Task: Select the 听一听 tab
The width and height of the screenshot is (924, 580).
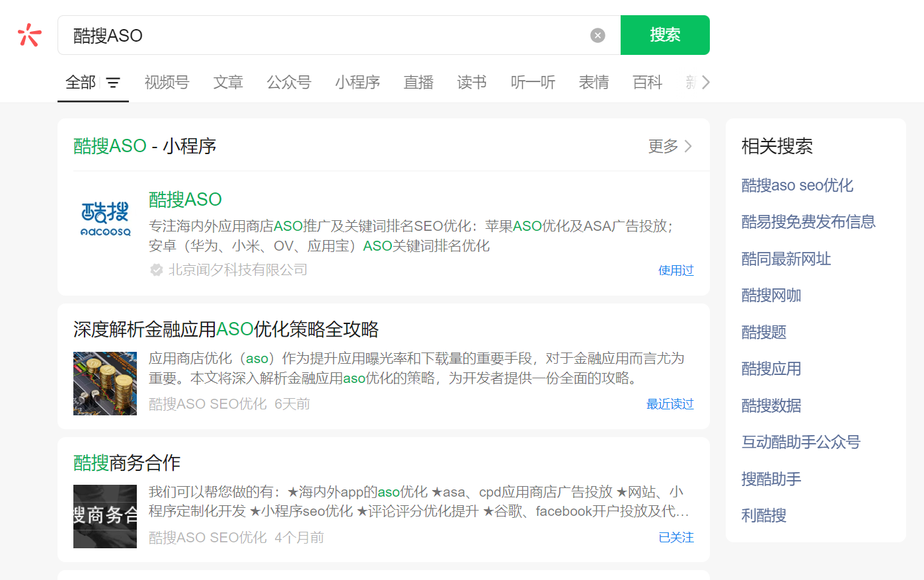Action: [x=533, y=83]
